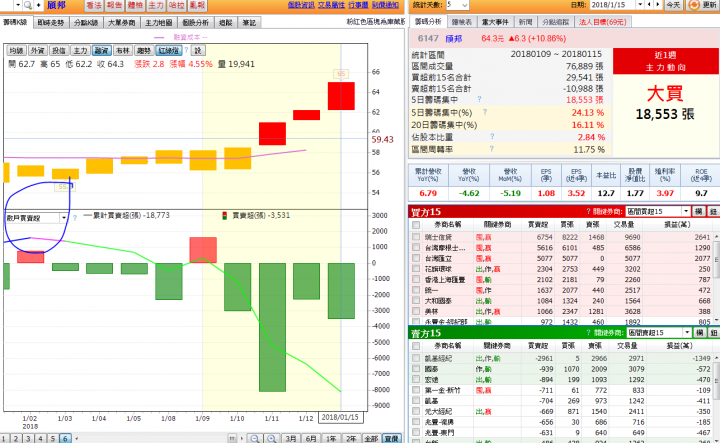Toggle the 融資 chart indicator

point(101,50)
